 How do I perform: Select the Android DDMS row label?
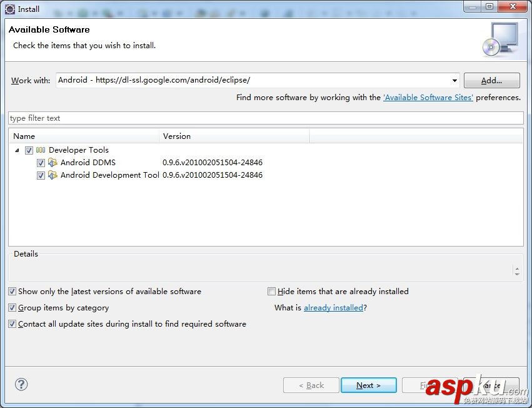(x=88, y=163)
